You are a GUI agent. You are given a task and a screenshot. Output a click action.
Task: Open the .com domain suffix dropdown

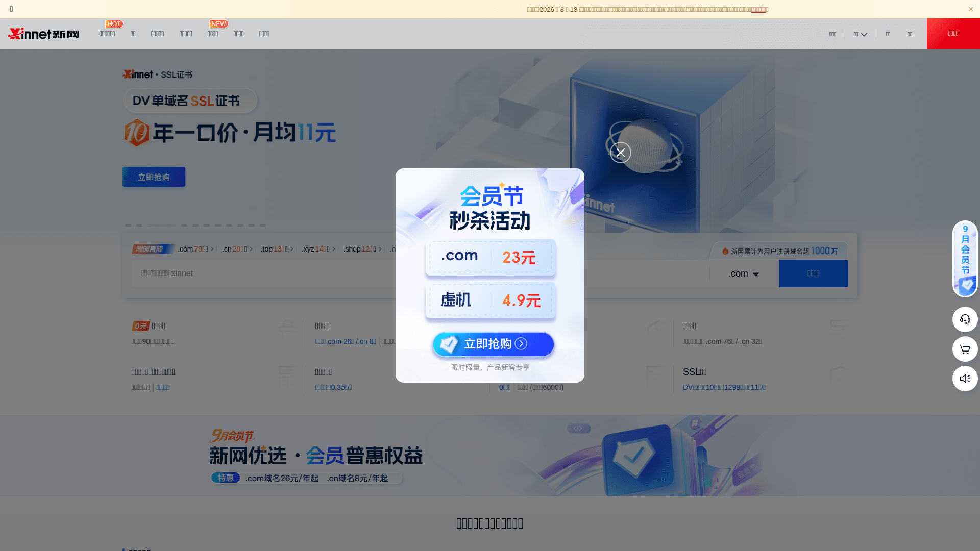point(744,273)
